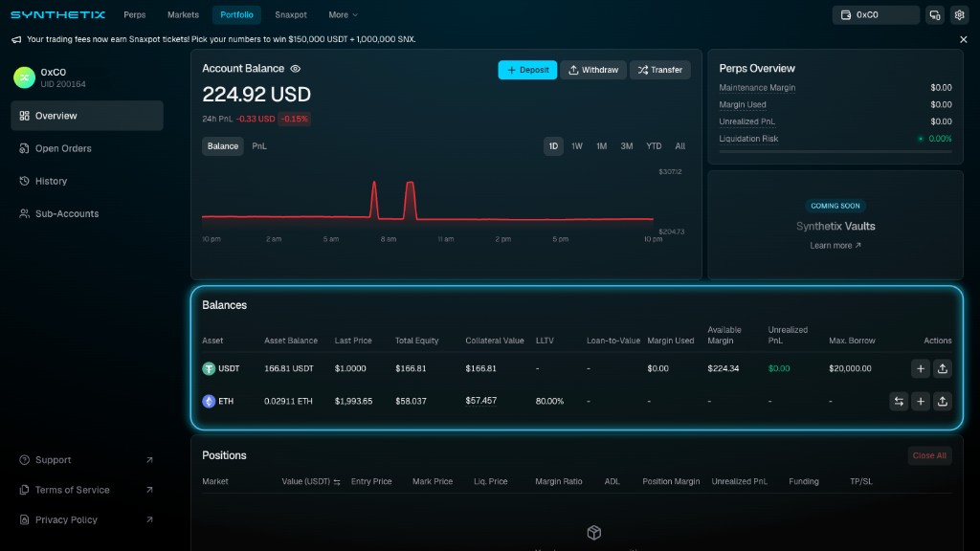Toggle account balance visibility eye icon

[296, 69]
